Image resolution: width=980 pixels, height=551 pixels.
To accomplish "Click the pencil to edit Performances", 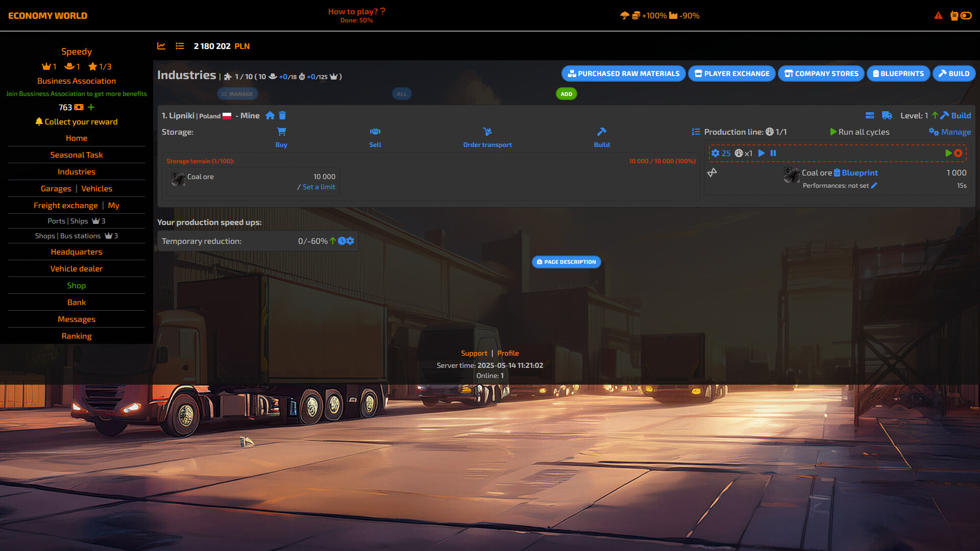I will (874, 186).
